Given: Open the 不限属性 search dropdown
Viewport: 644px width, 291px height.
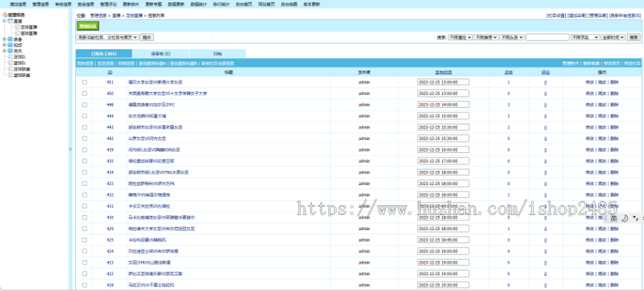Looking at the screenshot, I should (460, 37).
